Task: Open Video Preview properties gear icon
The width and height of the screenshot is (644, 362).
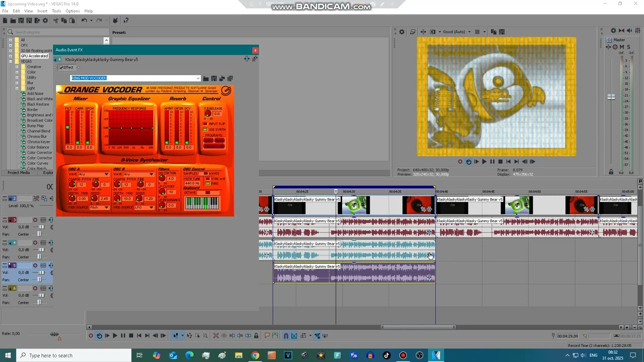Action: (402, 32)
